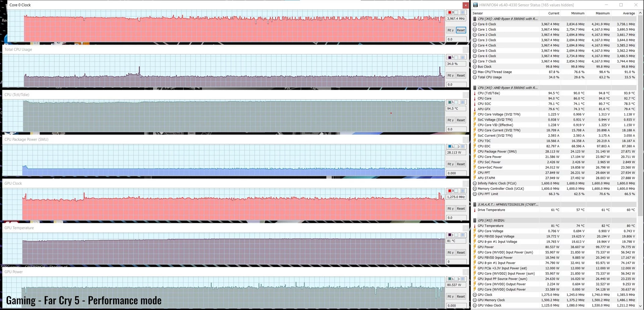
Task: Click the Average column header
Action: pos(629,13)
